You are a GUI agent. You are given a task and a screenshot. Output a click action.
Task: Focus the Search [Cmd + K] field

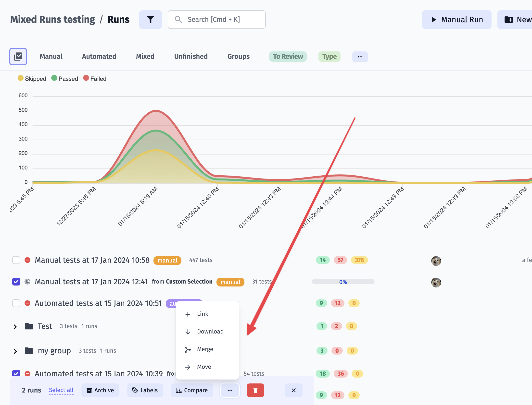pos(216,20)
